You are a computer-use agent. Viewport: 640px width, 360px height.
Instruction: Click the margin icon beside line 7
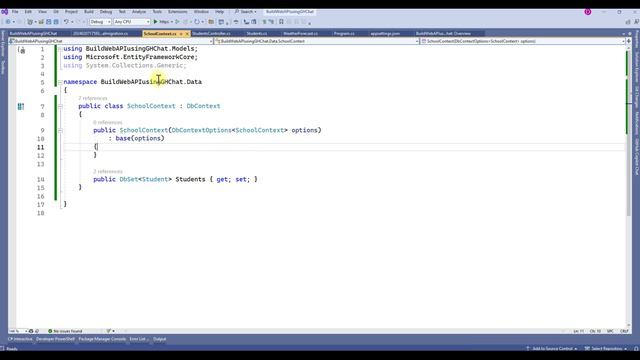(x=21, y=107)
